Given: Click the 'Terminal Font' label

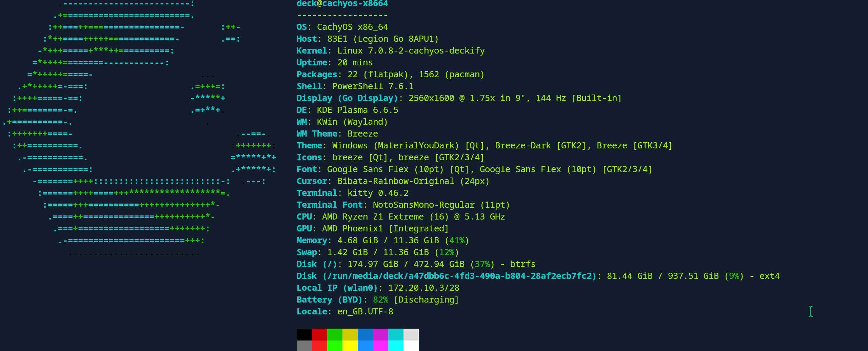Looking at the screenshot, I should tap(330, 205).
